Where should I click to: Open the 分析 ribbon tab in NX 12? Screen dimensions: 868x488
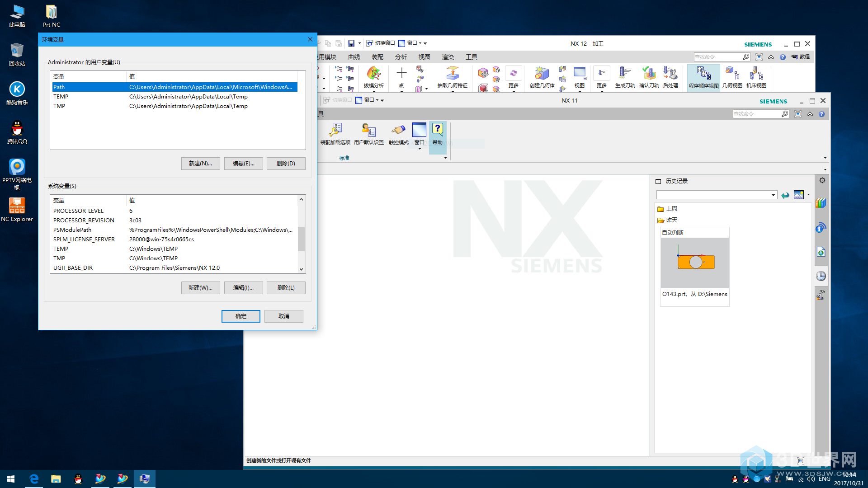401,57
